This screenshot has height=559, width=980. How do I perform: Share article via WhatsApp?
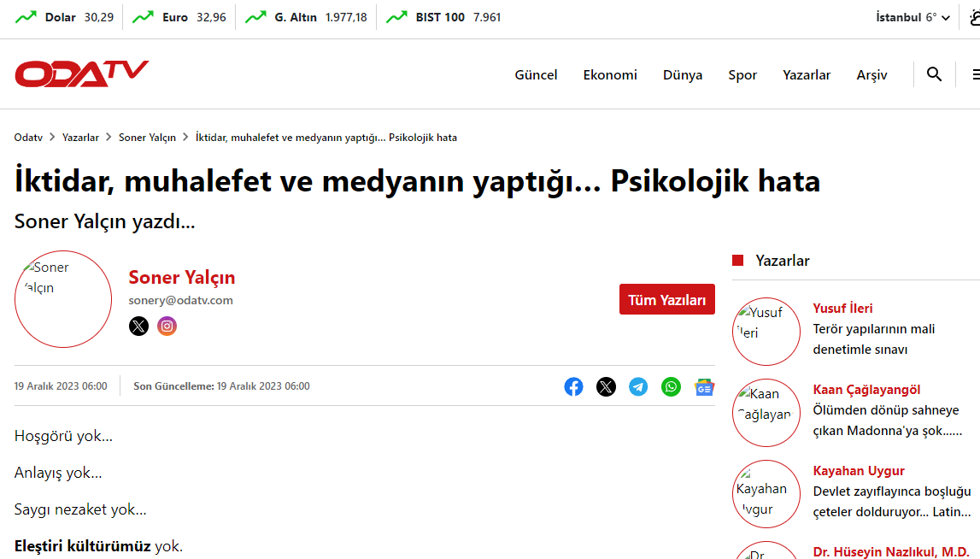tap(672, 387)
